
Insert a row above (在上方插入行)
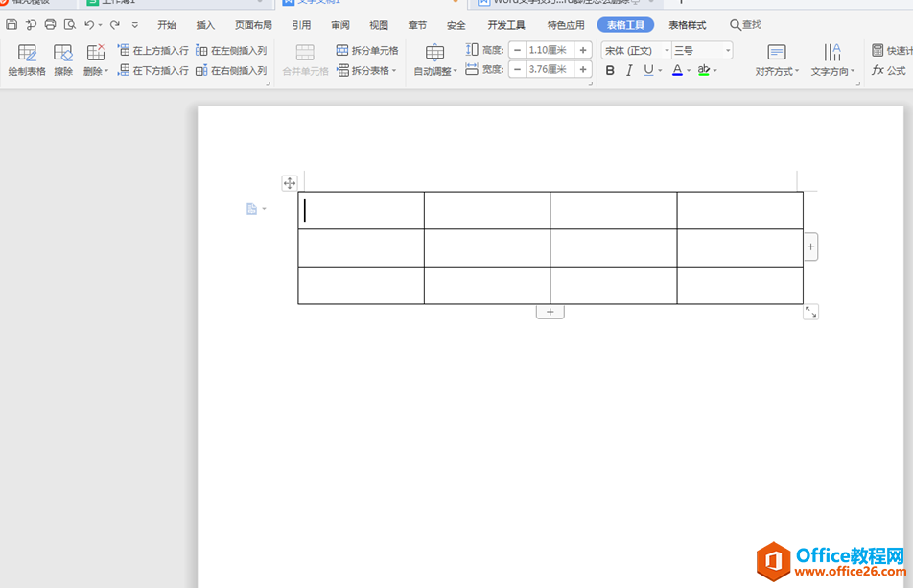click(x=153, y=50)
